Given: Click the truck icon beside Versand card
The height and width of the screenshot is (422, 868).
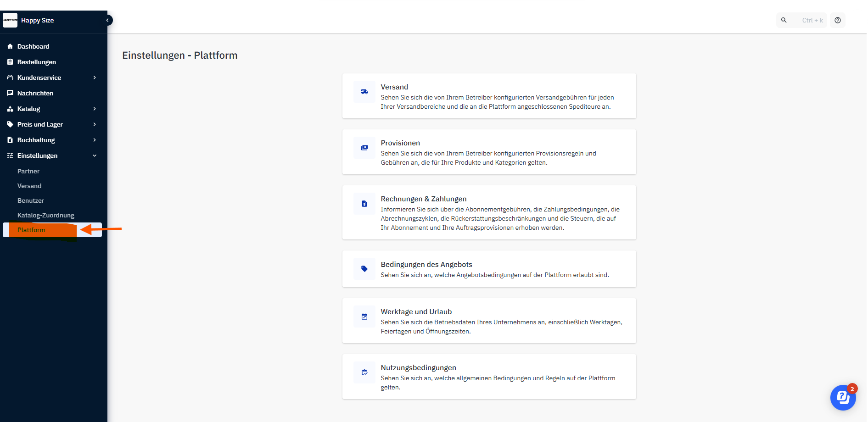Looking at the screenshot, I should click(364, 92).
